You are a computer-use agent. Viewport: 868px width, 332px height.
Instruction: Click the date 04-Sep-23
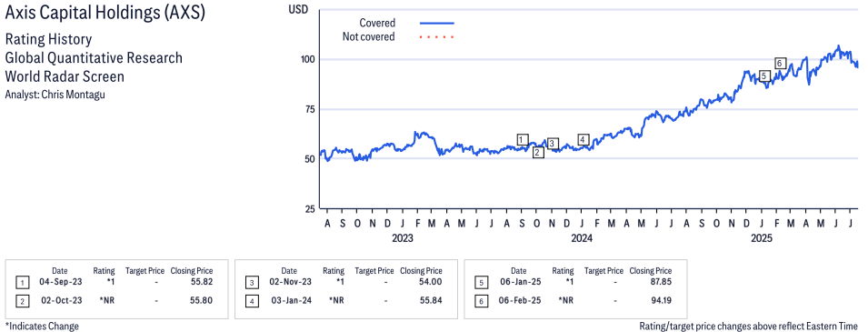[60, 282]
